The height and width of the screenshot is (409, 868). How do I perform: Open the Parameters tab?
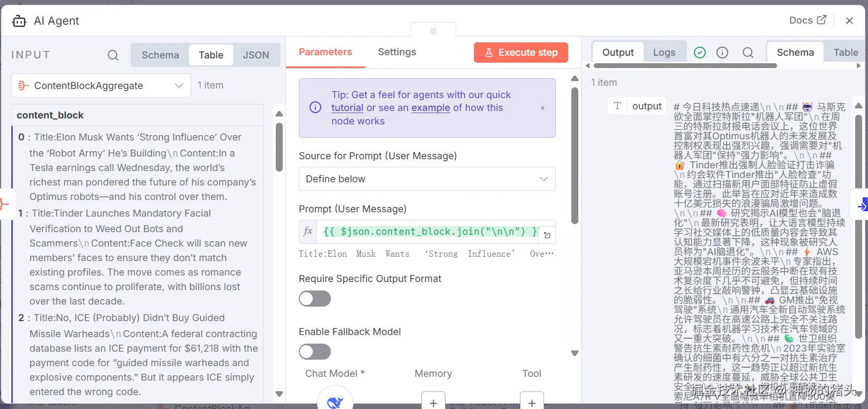pyautogui.click(x=325, y=52)
